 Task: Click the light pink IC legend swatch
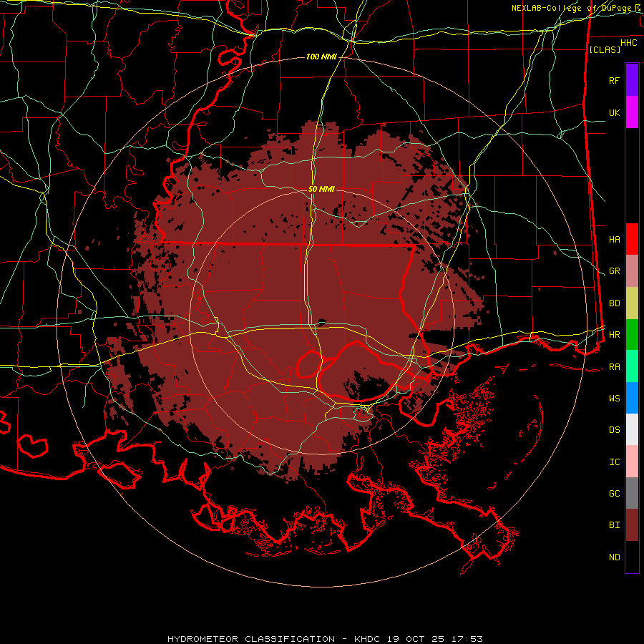point(632,462)
